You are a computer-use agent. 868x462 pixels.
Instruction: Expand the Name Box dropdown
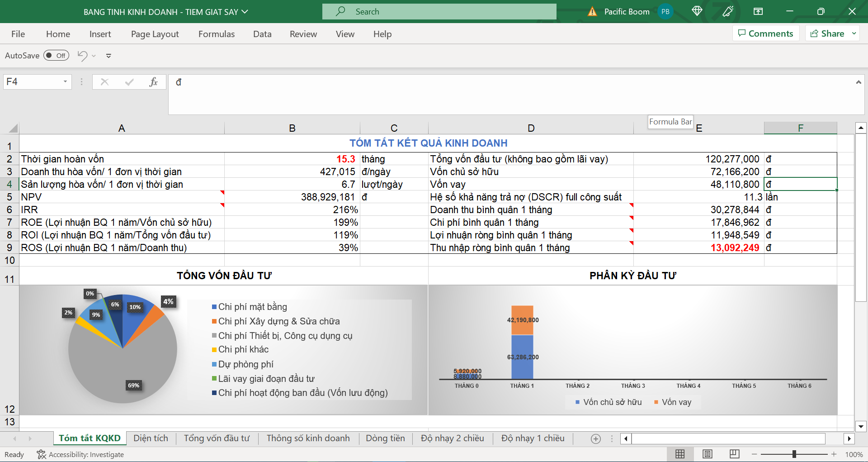pyautogui.click(x=65, y=82)
